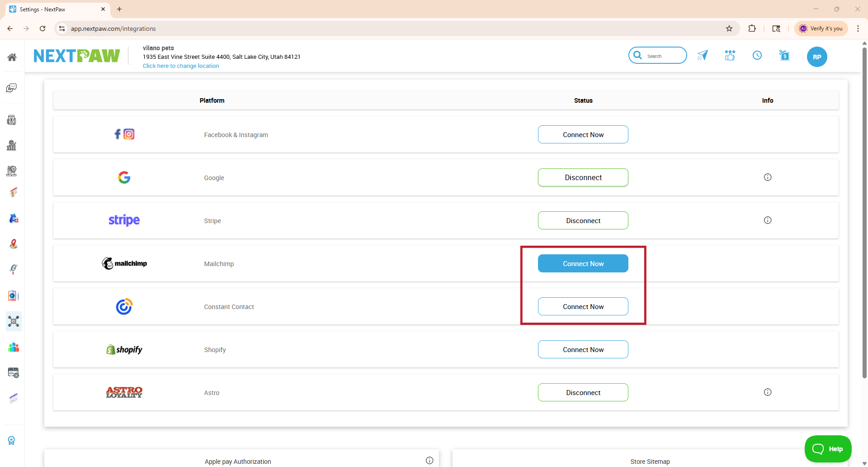Click the Mailchimp logo
Viewport: 868px width, 467px height.
click(124, 263)
